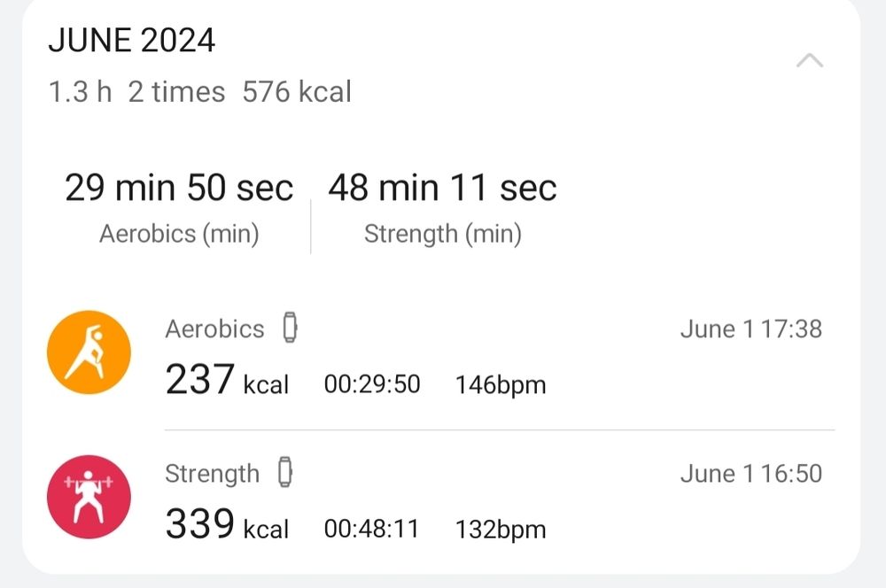Tap the 00:48:11 duration text
The height and width of the screenshot is (588, 886).
(371, 530)
